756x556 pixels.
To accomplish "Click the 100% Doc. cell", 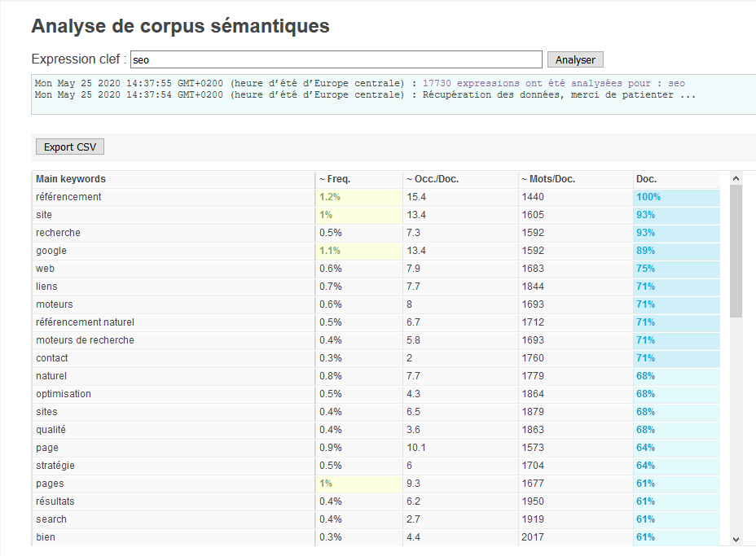I will click(676, 197).
